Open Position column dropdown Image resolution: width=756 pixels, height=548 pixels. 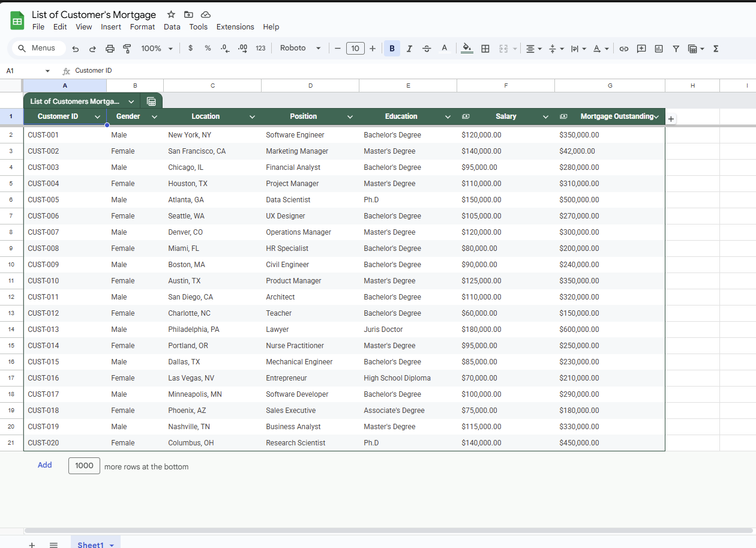[x=350, y=116]
